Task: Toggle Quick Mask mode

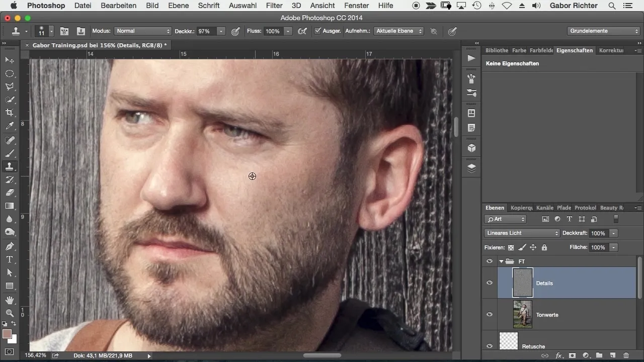Action: (10, 351)
